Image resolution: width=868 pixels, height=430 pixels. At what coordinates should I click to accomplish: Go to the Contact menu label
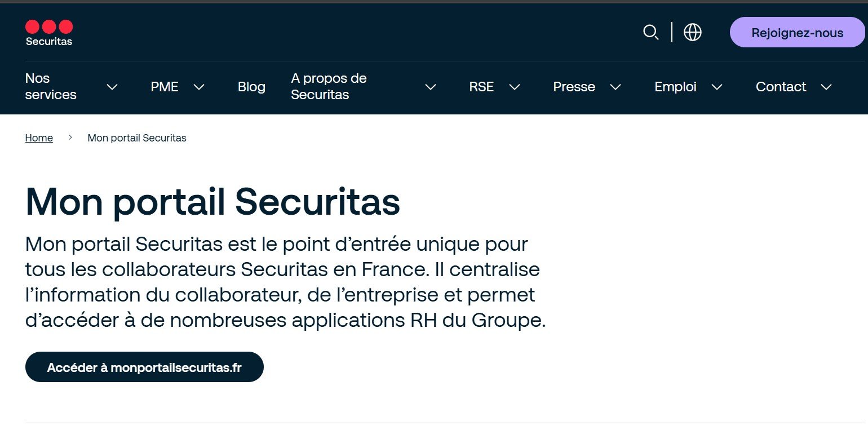tap(781, 87)
